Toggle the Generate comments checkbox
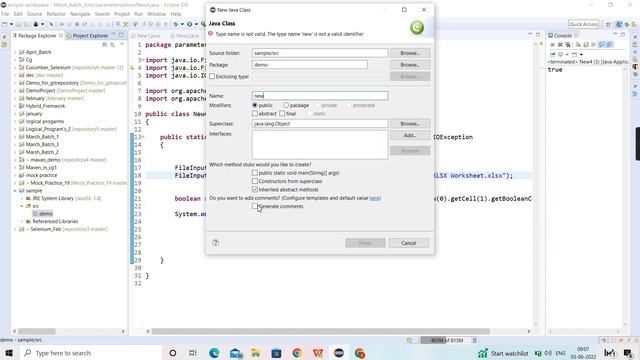 (x=255, y=207)
